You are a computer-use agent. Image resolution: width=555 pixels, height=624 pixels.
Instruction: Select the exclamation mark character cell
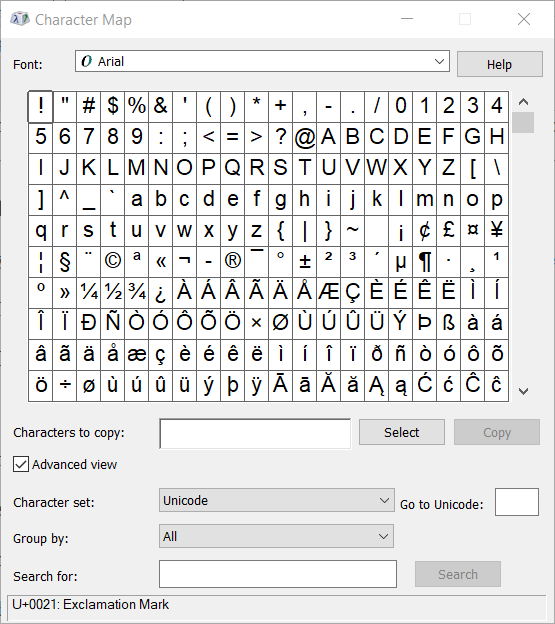point(40,106)
